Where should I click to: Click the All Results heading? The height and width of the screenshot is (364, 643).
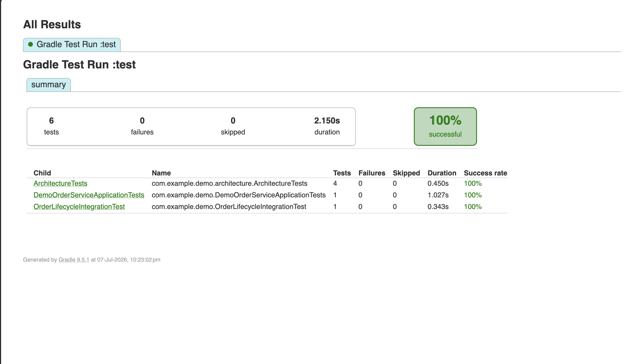[52, 25]
